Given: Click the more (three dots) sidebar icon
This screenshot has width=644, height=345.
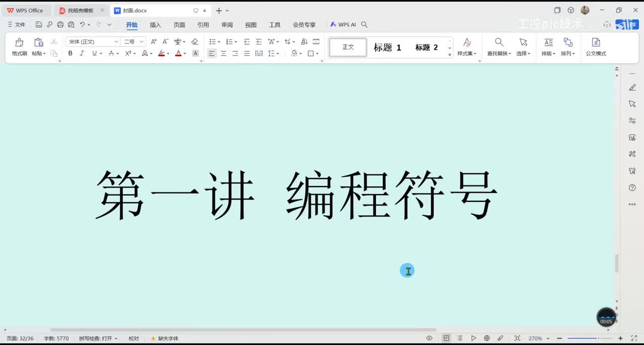Looking at the screenshot, I should (632, 204).
